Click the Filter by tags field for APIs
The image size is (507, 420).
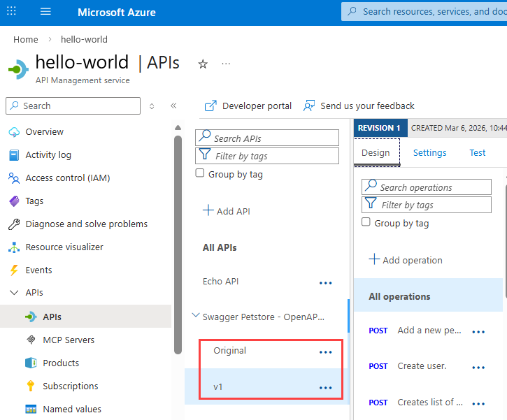(x=267, y=156)
